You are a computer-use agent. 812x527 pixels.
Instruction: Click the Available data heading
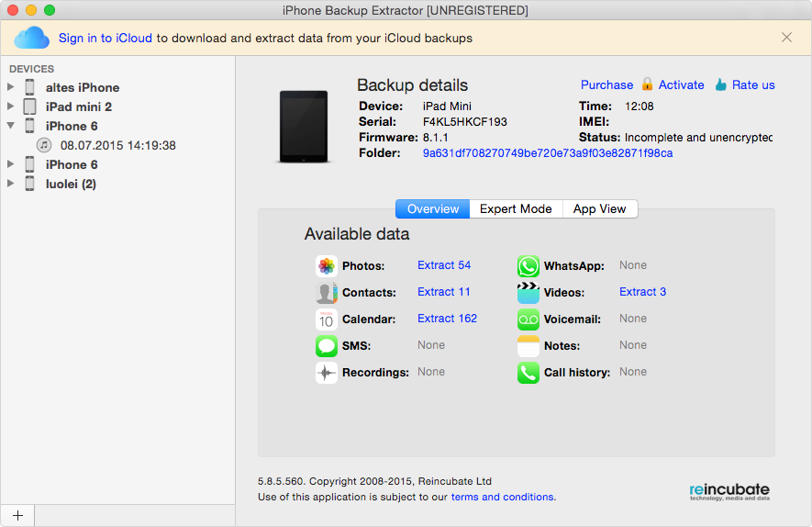pos(357,234)
